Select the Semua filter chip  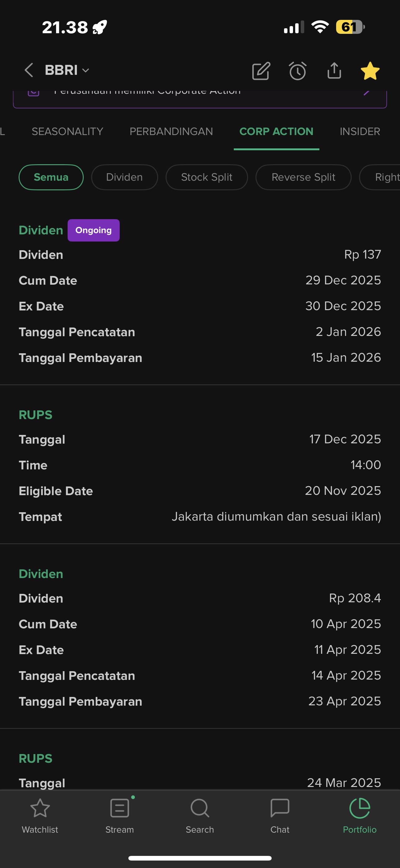[51, 177]
